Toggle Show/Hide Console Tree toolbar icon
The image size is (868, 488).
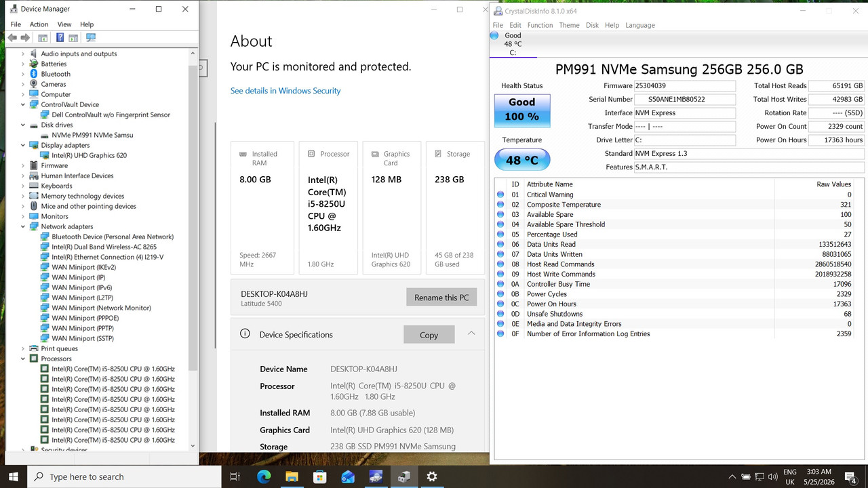point(43,38)
